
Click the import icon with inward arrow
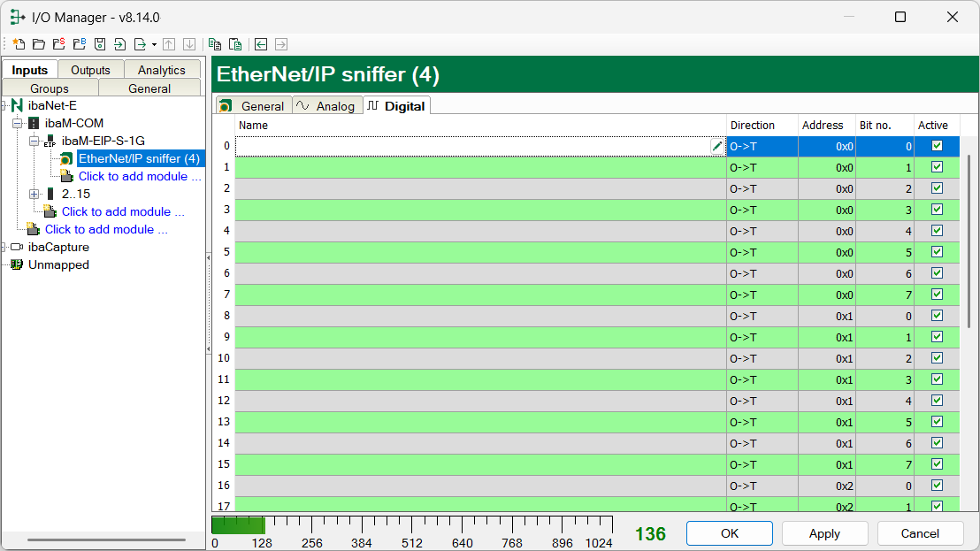click(x=119, y=44)
